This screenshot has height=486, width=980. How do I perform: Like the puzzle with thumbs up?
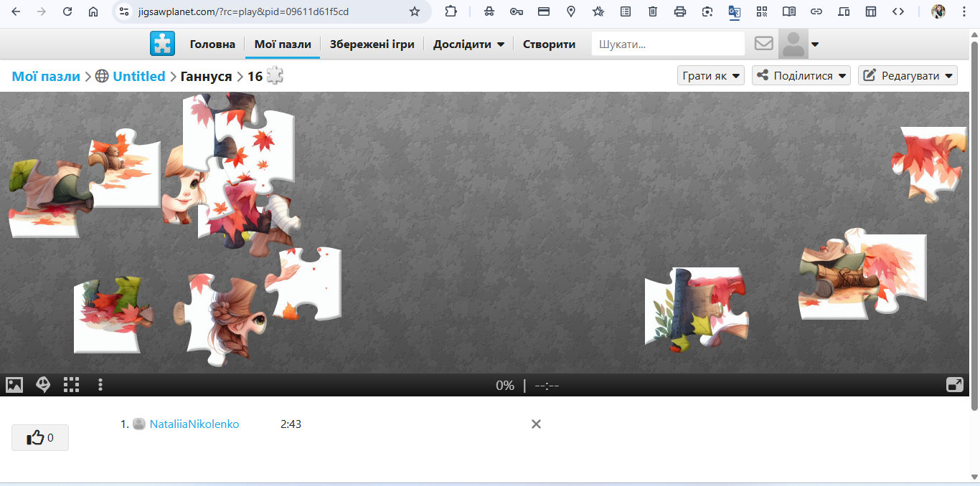tap(40, 437)
